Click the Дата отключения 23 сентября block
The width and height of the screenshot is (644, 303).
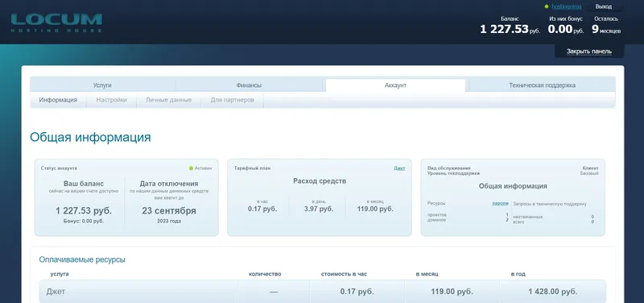click(x=169, y=201)
